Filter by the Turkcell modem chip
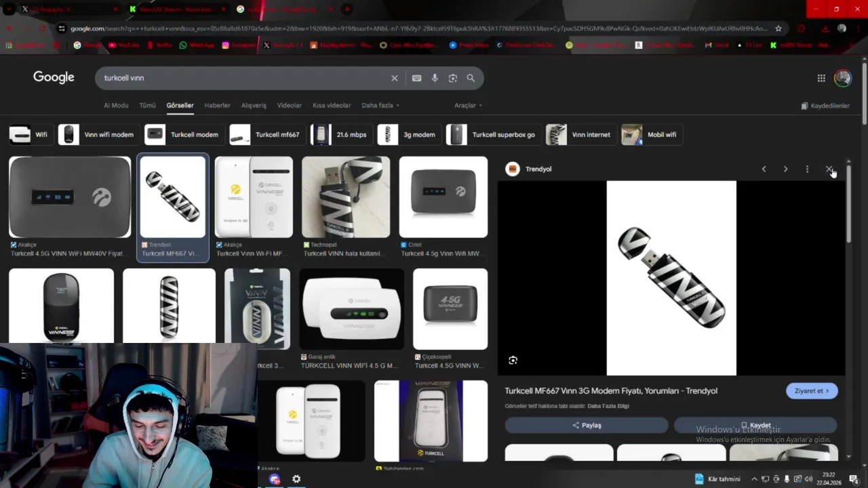Screen dimensions: 868x488 pos(184,134)
